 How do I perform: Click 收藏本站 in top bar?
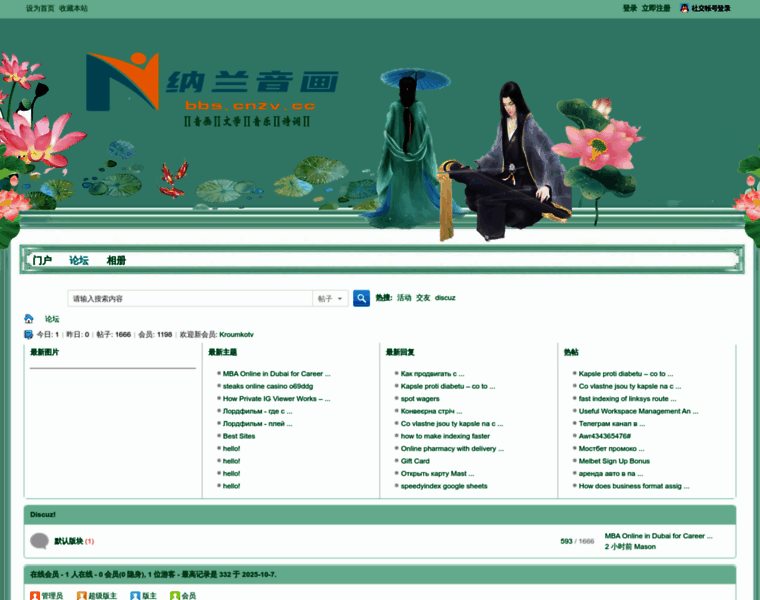(x=74, y=8)
